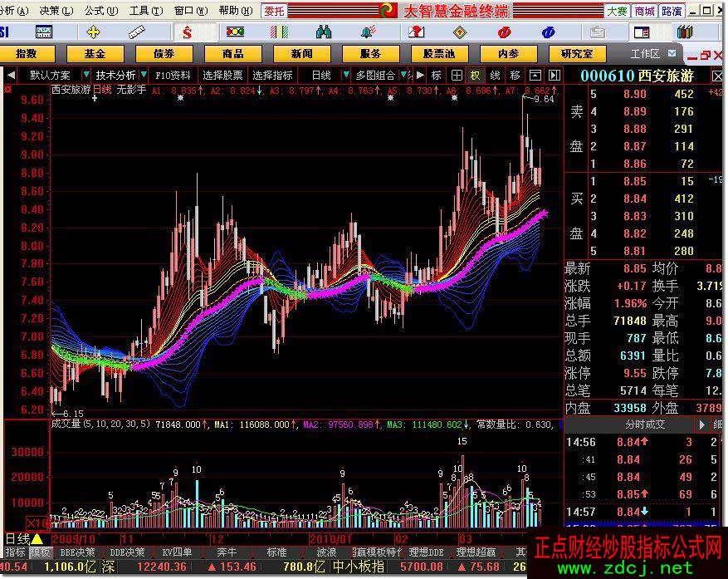Viewport: 728px width, 579px height.
Task: Open the 公式 menu
Action: click(x=99, y=11)
